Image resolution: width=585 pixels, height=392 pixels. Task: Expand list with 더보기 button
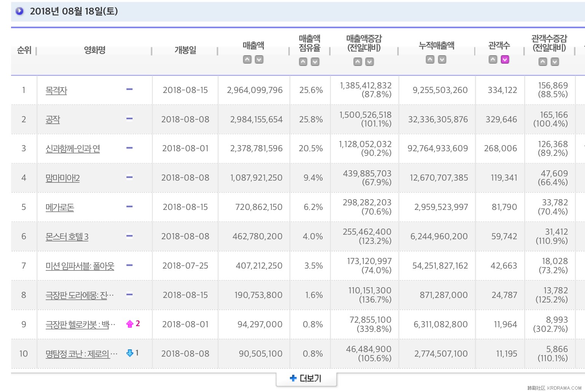[306, 378]
